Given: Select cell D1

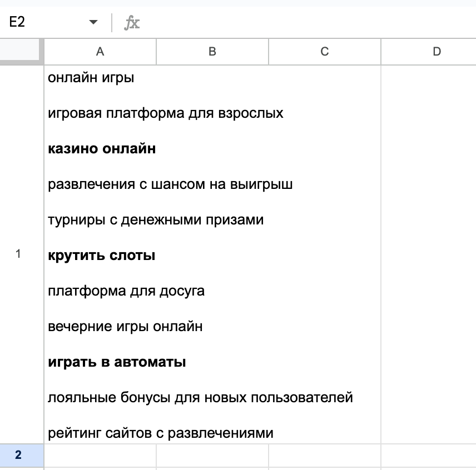Looking at the screenshot, I should click(x=429, y=254).
